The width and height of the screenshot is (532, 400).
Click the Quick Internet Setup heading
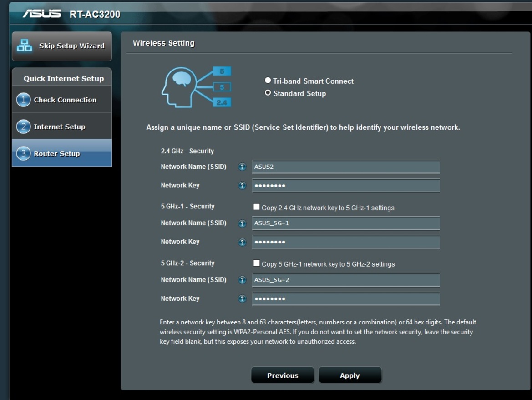click(64, 78)
